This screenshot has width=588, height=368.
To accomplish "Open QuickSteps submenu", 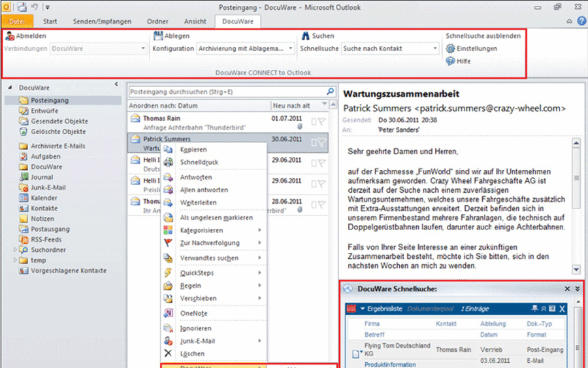I will point(214,273).
